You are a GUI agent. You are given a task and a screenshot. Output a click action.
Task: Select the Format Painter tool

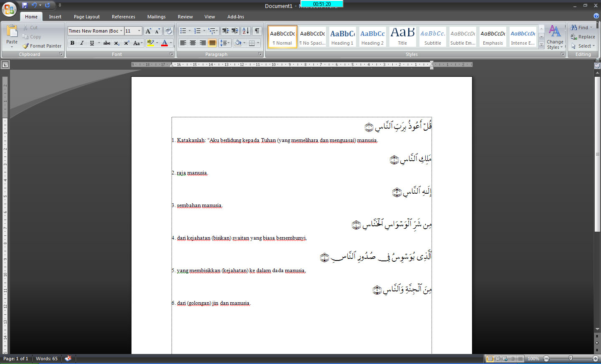[x=42, y=45]
